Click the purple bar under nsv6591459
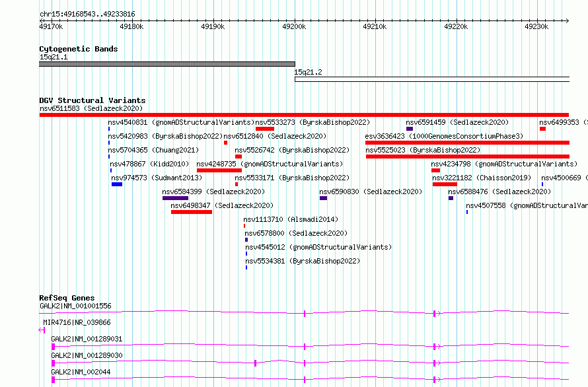The height and width of the screenshot is (387, 588). (410, 129)
